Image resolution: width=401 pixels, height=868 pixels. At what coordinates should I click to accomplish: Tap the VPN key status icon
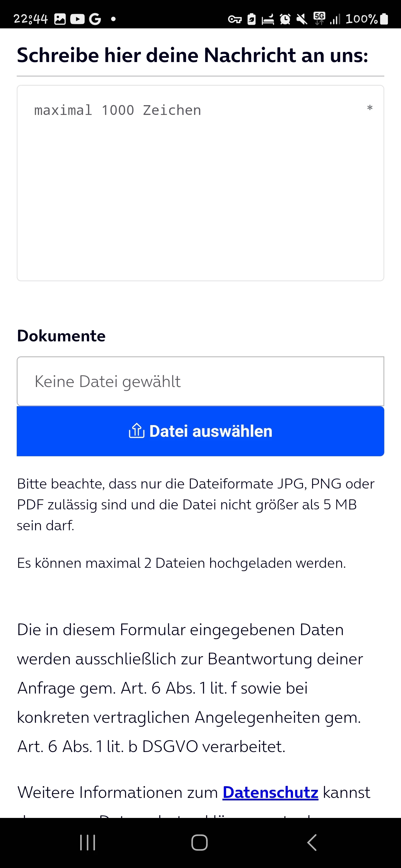[x=235, y=19]
